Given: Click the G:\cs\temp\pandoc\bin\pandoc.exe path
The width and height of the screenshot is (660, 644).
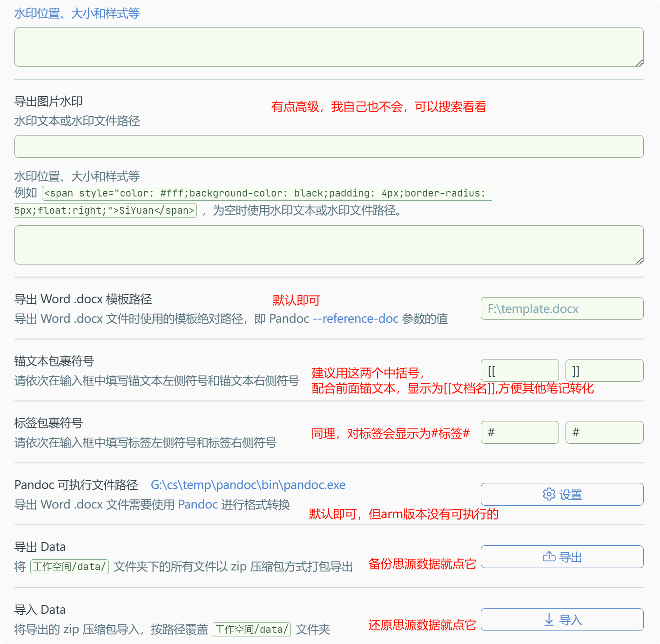Looking at the screenshot, I should tap(248, 485).
